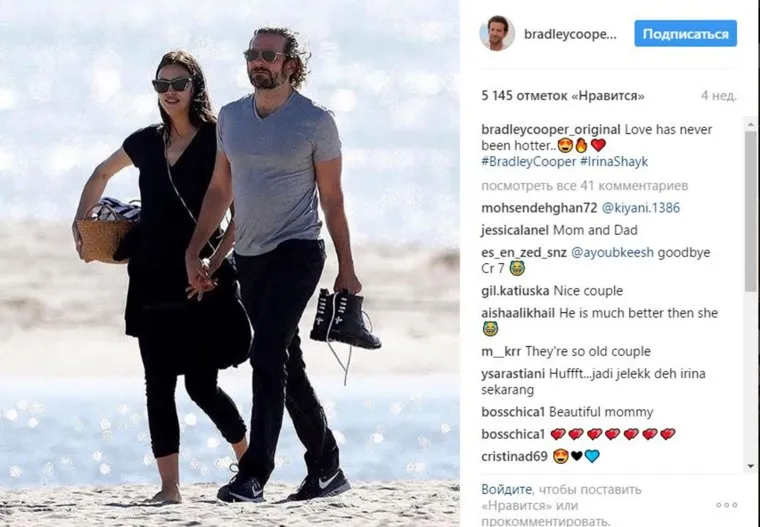Image resolution: width=760 pixels, height=527 pixels.
Task: Open bradleycooper_original caption username
Action: [551, 129]
